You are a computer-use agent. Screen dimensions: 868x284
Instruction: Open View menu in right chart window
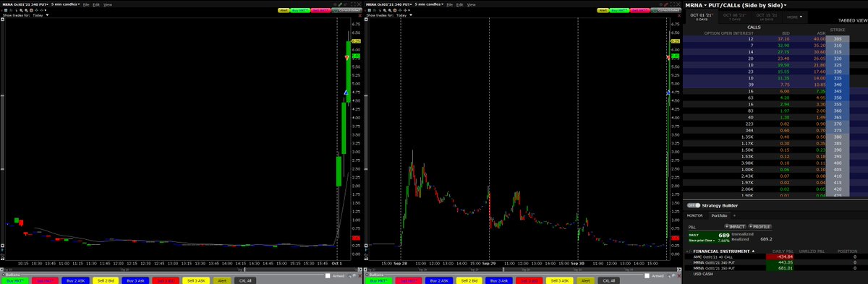click(x=471, y=4)
